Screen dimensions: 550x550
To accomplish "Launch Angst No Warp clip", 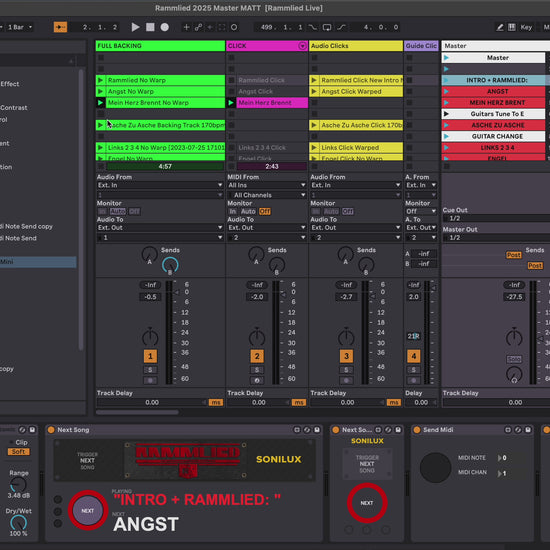I will 100,92.
